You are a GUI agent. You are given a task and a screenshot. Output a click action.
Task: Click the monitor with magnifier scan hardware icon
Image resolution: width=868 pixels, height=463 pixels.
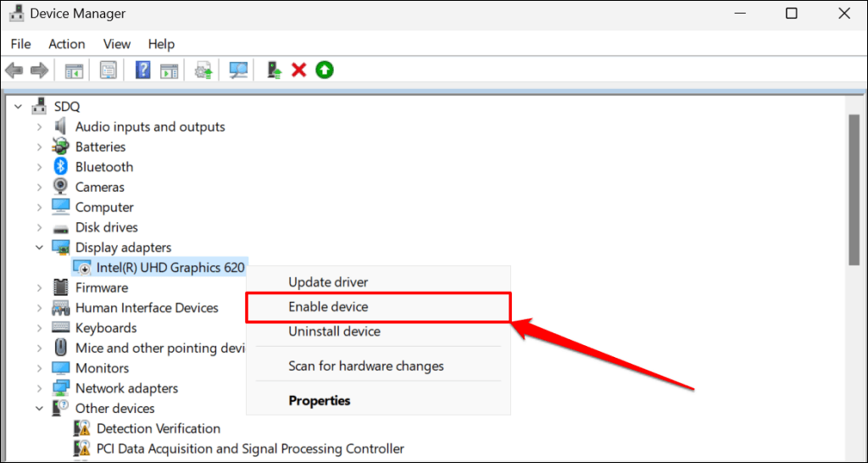(x=238, y=70)
